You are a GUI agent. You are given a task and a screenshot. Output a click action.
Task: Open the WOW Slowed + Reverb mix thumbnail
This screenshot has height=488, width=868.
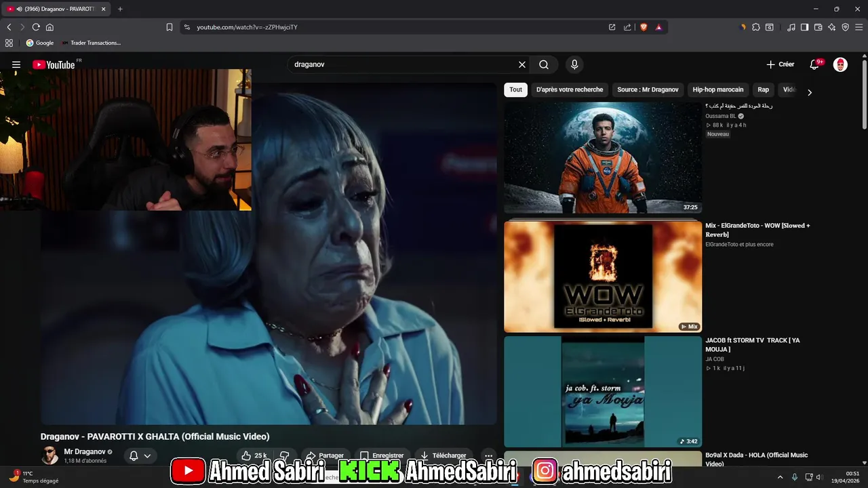click(603, 276)
